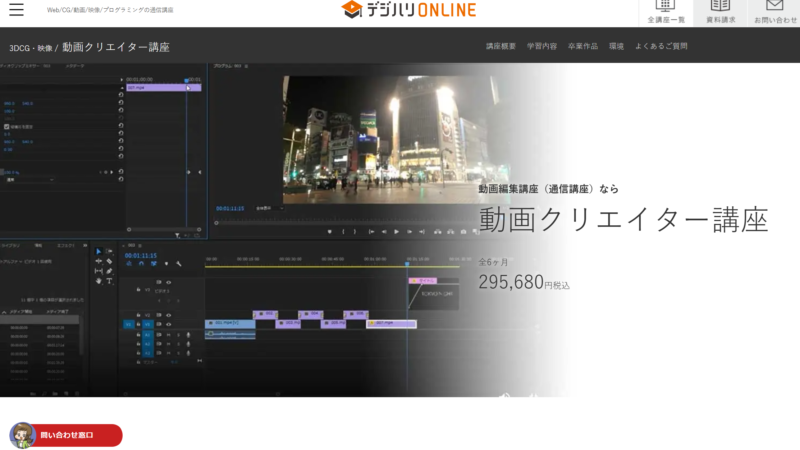
Task: Click the pink title clip on V3
Action: point(423,281)
